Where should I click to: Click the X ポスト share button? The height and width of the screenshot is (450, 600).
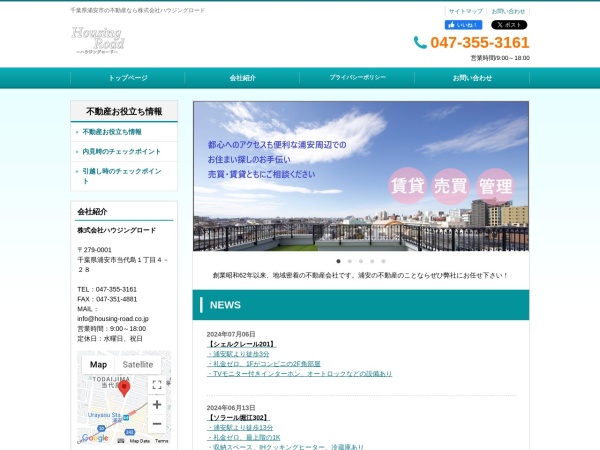coord(509,25)
